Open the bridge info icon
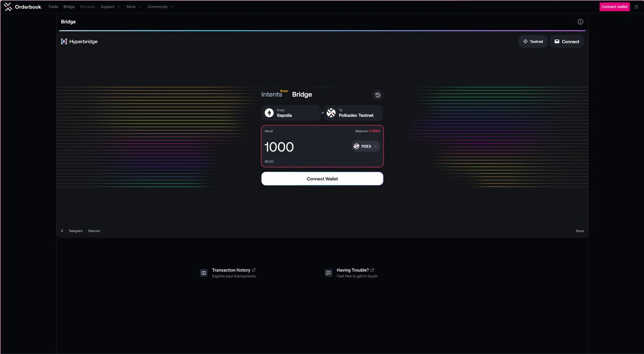This screenshot has width=644, height=354. [x=580, y=22]
